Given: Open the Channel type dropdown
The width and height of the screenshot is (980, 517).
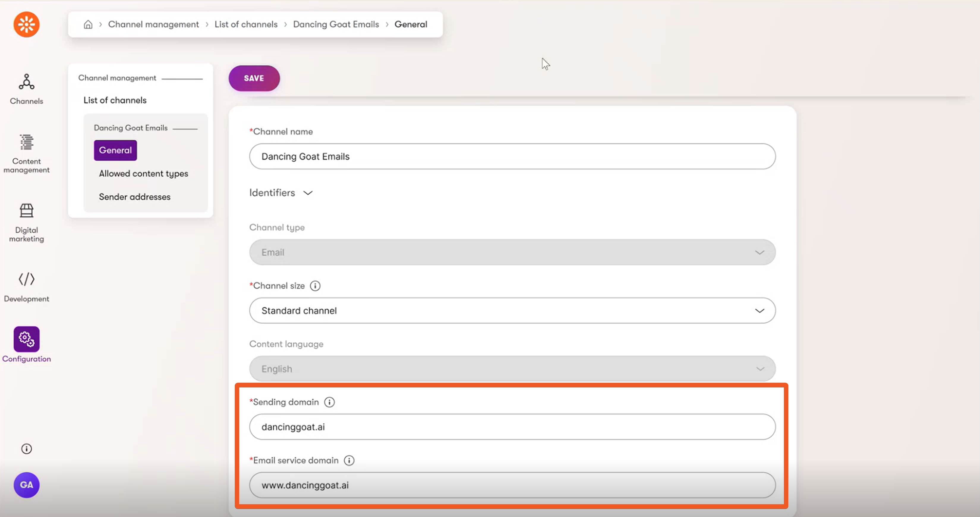Looking at the screenshot, I should (512, 252).
